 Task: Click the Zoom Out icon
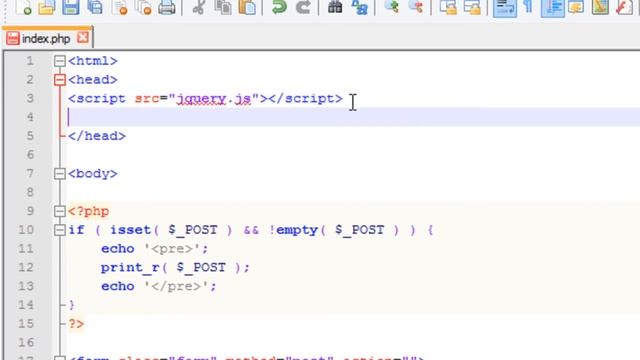click(x=416, y=6)
